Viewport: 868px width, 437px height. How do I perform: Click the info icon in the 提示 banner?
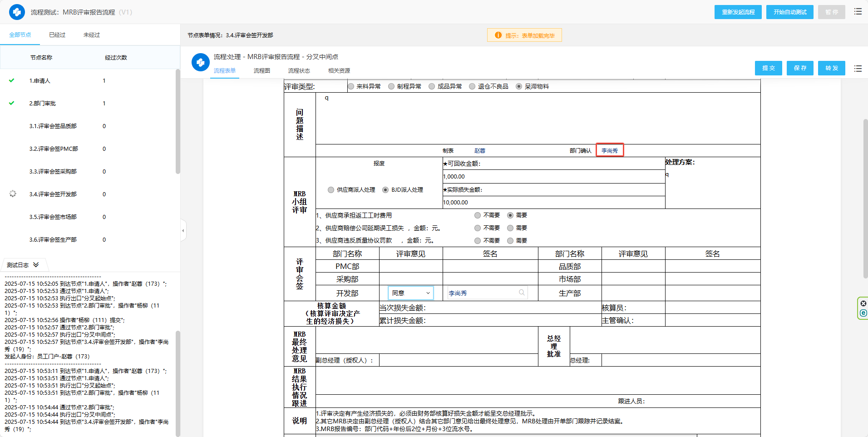pyautogui.click(x=498, y=35)
